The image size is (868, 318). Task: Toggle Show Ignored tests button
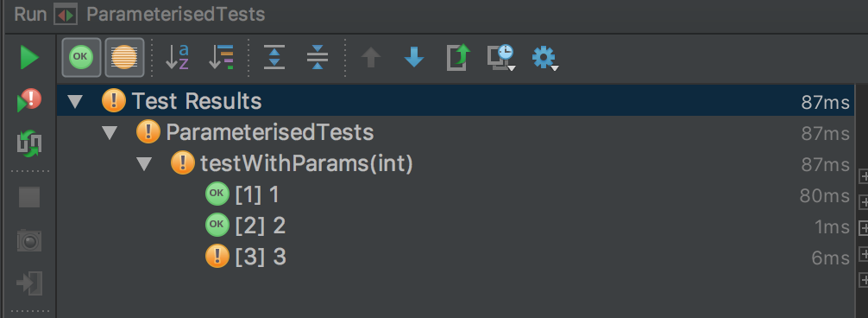coord(124,57)
